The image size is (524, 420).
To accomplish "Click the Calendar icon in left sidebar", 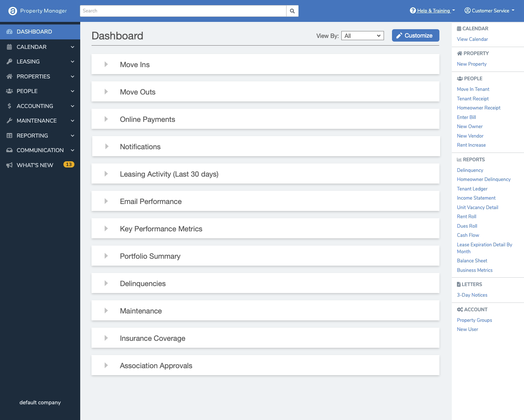I will click(x=9, y=47).
